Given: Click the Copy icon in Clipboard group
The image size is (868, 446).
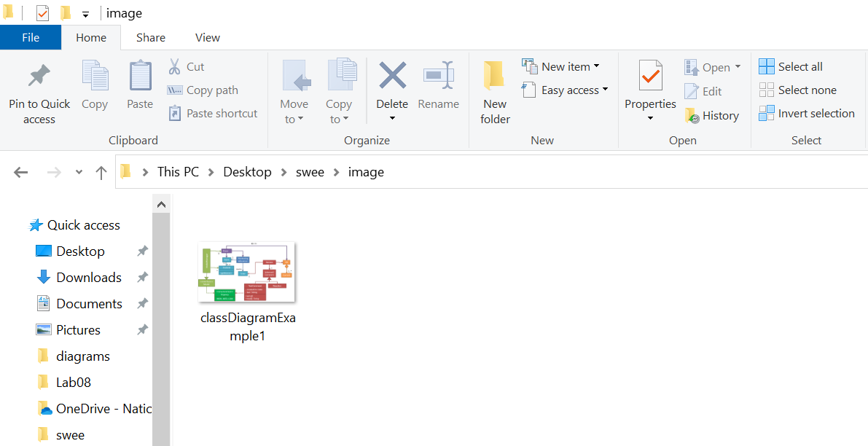Looking at the screenshot, I should pos(95,76).
